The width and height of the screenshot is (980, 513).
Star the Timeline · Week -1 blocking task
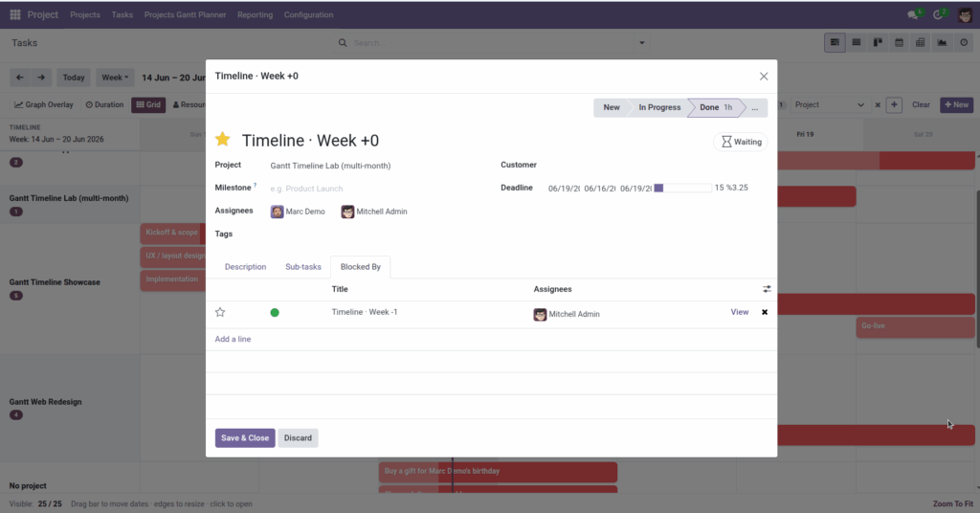[x=220, y=312]
